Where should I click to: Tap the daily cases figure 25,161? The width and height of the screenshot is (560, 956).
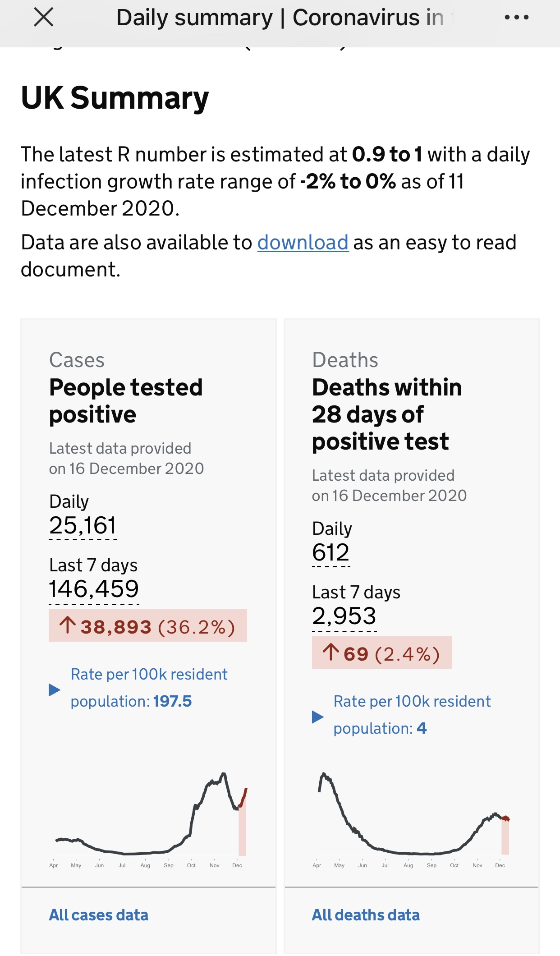click(83, 526)
